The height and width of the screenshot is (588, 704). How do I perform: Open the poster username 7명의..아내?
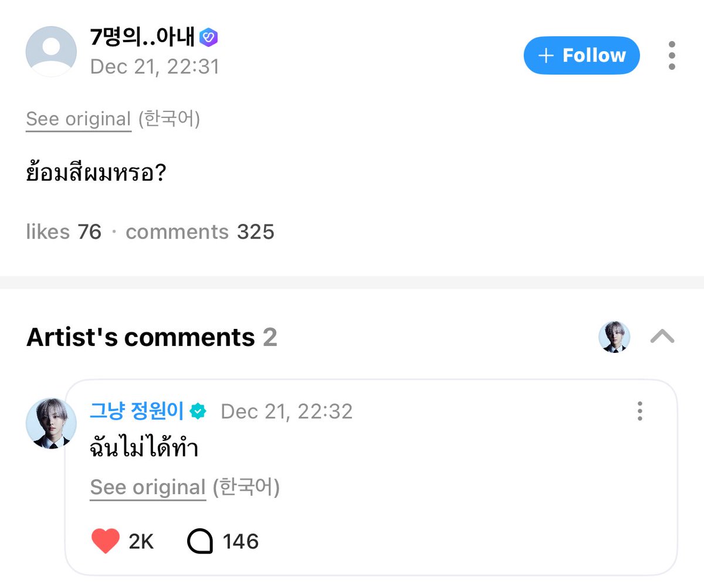coord(143,39)
